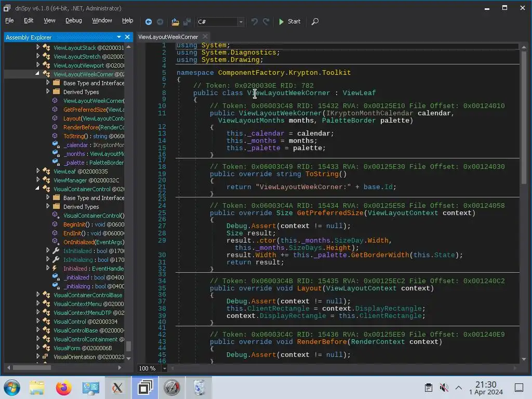Click the Undo arrow in the toolbar
This screenshot has width=532, height=399.
click(255, 22)
